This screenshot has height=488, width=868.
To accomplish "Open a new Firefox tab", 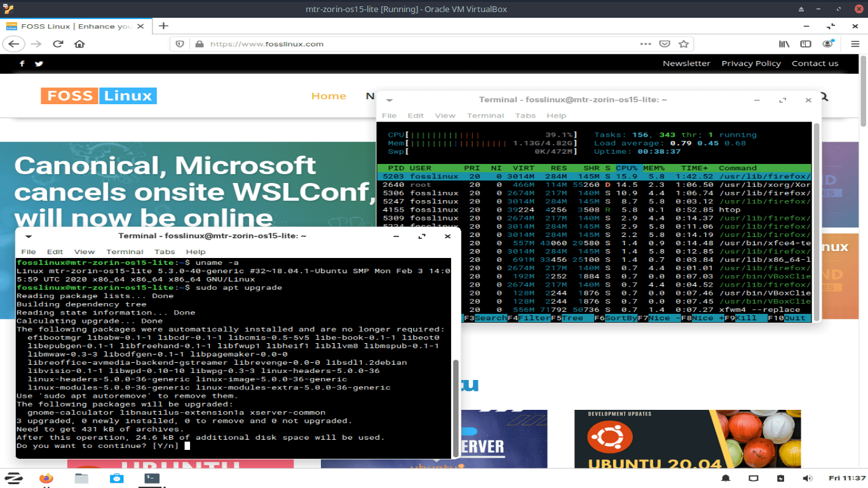I will [163, 26].
